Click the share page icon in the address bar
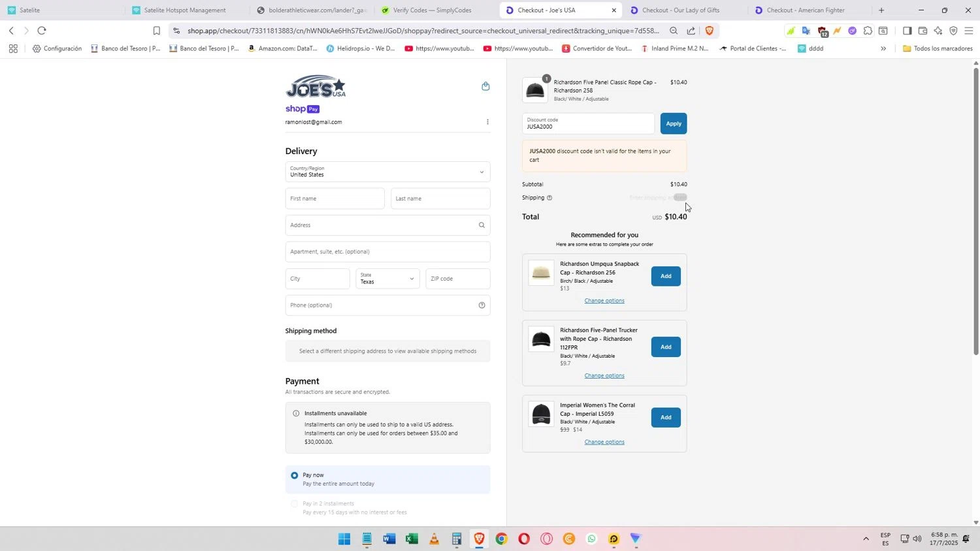The width and height of the screenshot is (980, 551). [x=691, y=31]
